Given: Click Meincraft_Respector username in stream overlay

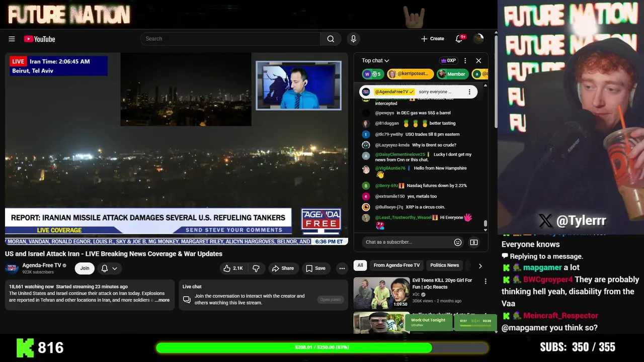Looking at the screenshot, I should click(560, 316).
